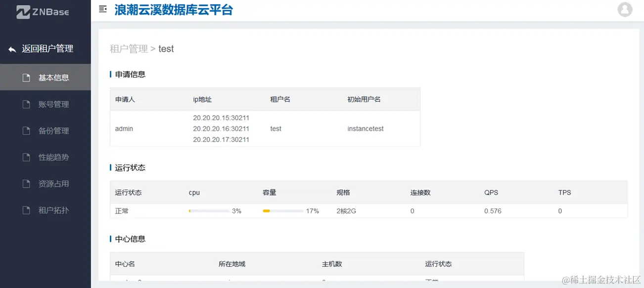Click the 连接数 column header
This screenshot has height=288, width=644.
[x=420, y=193]
